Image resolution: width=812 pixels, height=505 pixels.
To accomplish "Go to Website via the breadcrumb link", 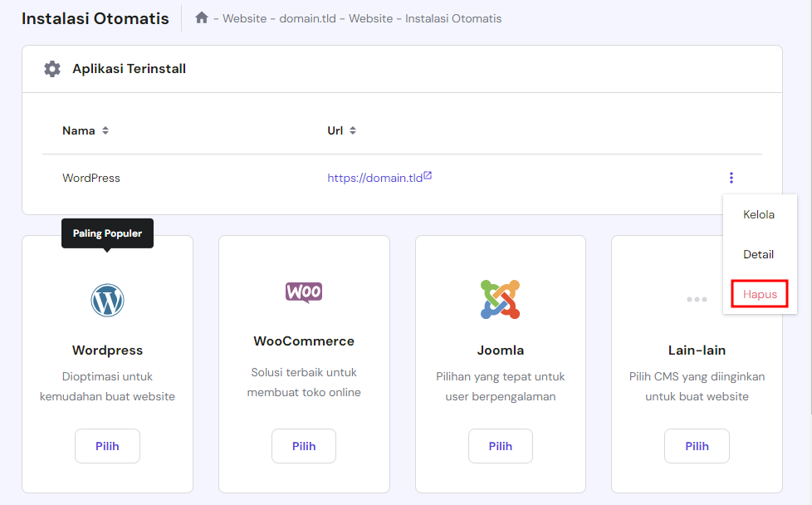I will (245, 18).
